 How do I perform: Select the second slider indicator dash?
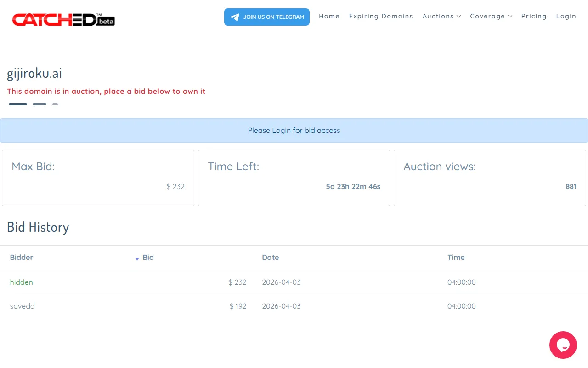coord(40,104)
